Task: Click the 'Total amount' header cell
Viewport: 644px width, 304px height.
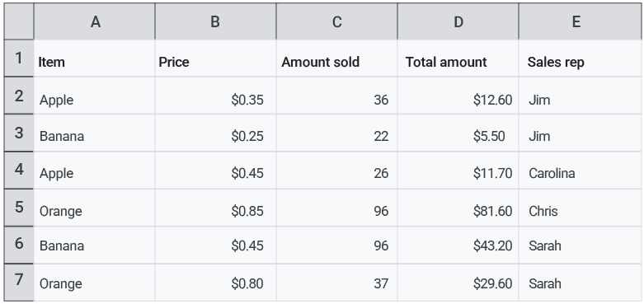Action: 458,58
